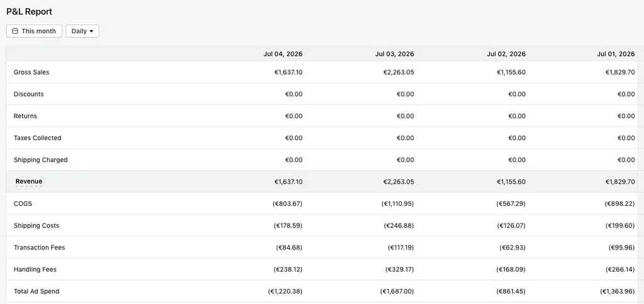Click Transaction Fees value (€117.19)
This screenshot has width=644, height=304.
(x=401, y=247)
